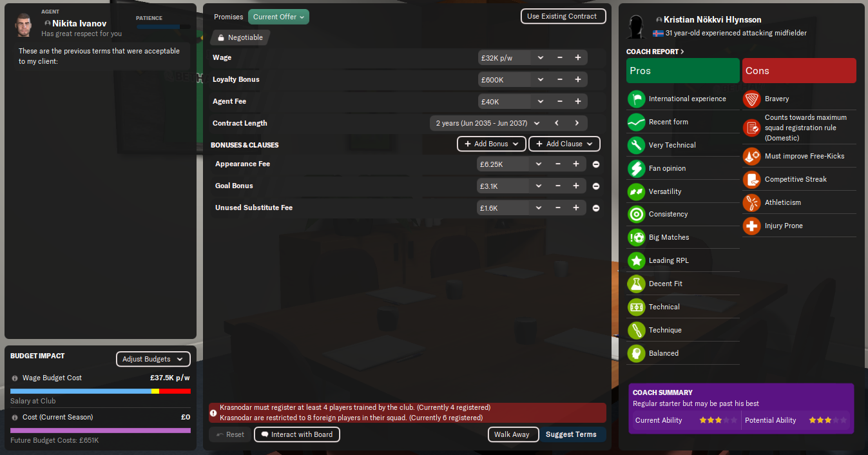Click the Bravery shield icon

click(x=752, y=99)
